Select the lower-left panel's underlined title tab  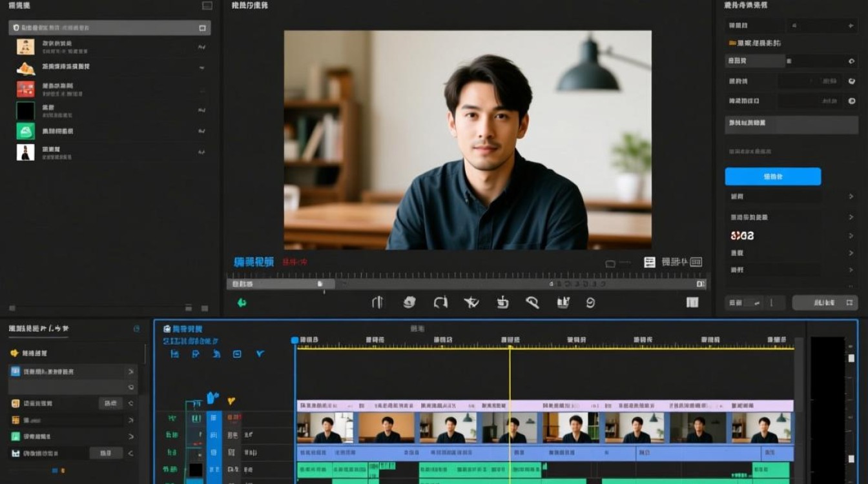(x=39, y=328)
